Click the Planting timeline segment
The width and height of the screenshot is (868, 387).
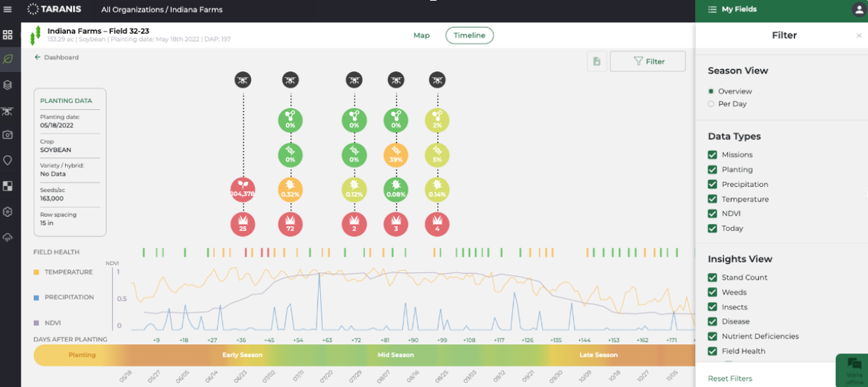click(82, 355)
